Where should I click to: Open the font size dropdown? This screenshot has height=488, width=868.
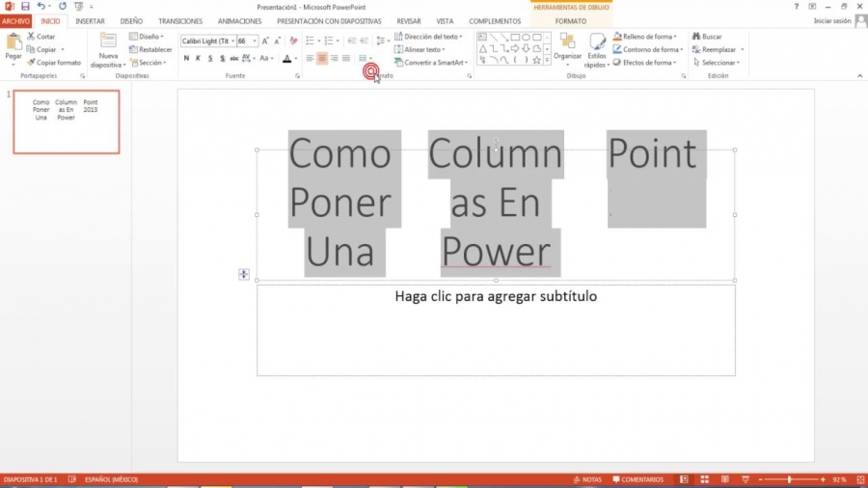[x=255, y=41]
